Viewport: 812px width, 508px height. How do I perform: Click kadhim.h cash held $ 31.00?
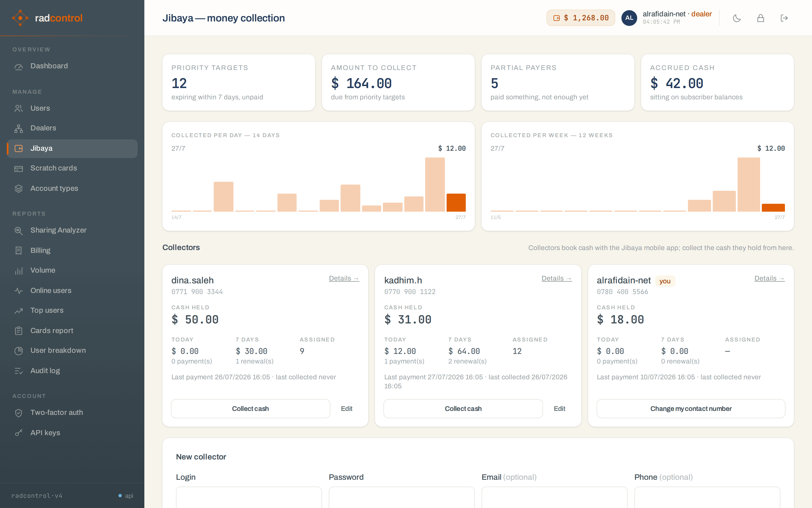click(408, 319)
